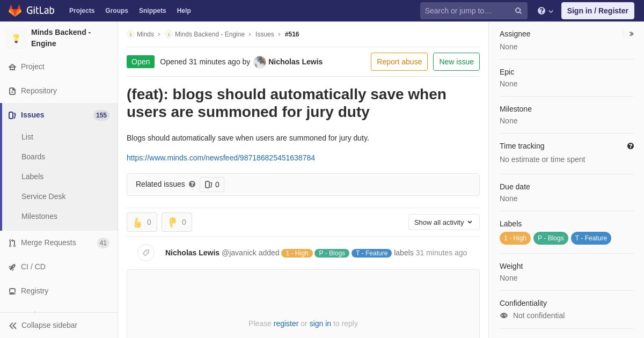
Task: Click T - Feature label in activity note
Action: (371, 253)
